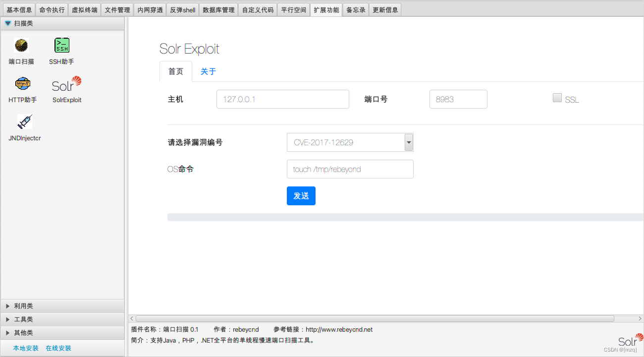
Task: Click the 插件名称：端口扫描 0.1 text
Action: click(x=164, y=329)
